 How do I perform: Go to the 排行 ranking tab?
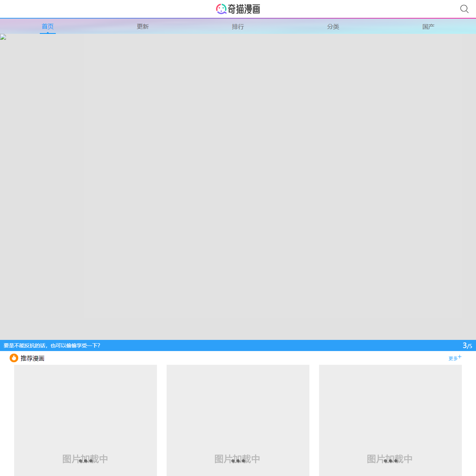pyautogui.click(x=238, y=26)
